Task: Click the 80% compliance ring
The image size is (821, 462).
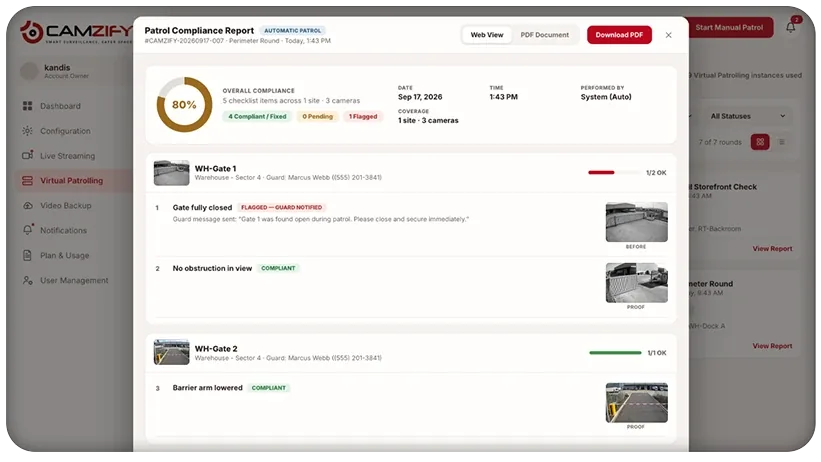Action: pos(184,105)
